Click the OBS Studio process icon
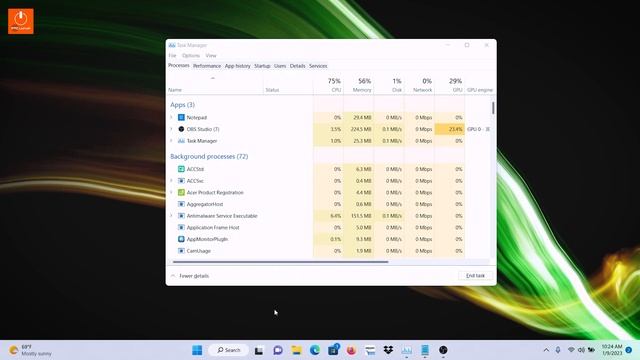 [x=181, y=129]
